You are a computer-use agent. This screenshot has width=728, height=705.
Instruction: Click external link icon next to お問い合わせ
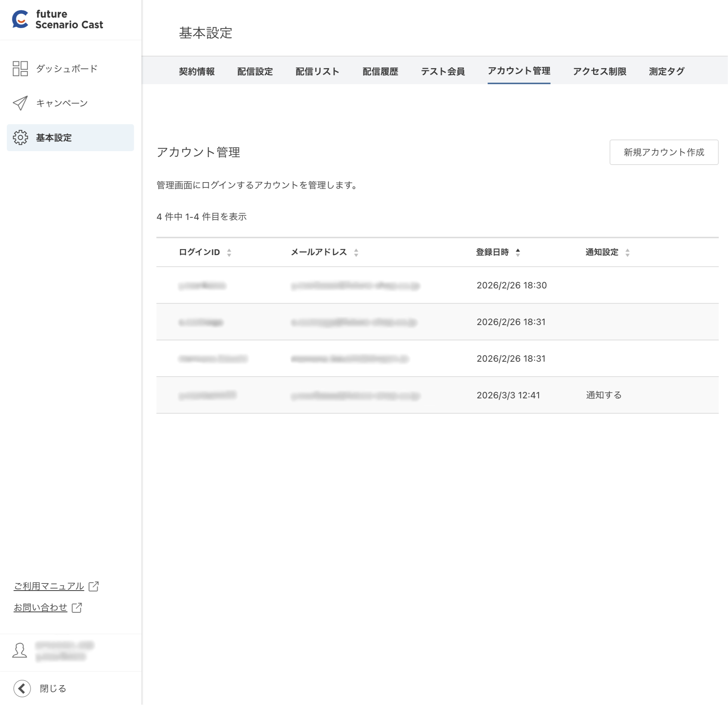tap(77, 607)
